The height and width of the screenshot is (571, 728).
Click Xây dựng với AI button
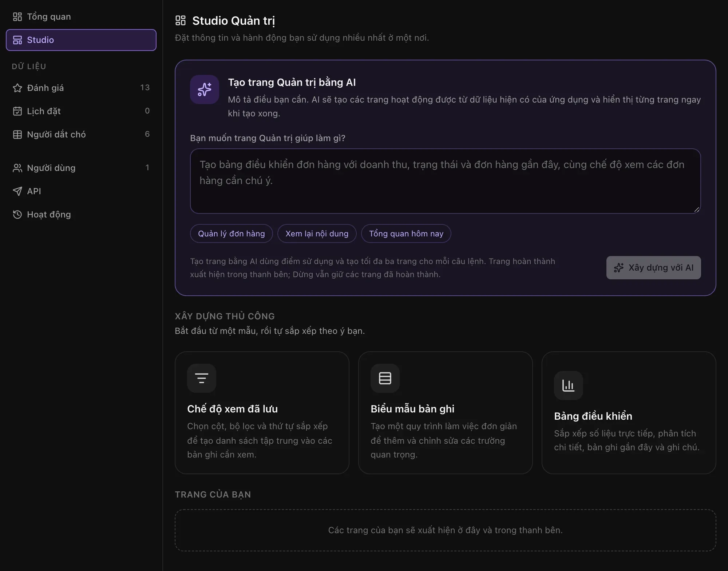pyautogui.click(x=653, y=268)
